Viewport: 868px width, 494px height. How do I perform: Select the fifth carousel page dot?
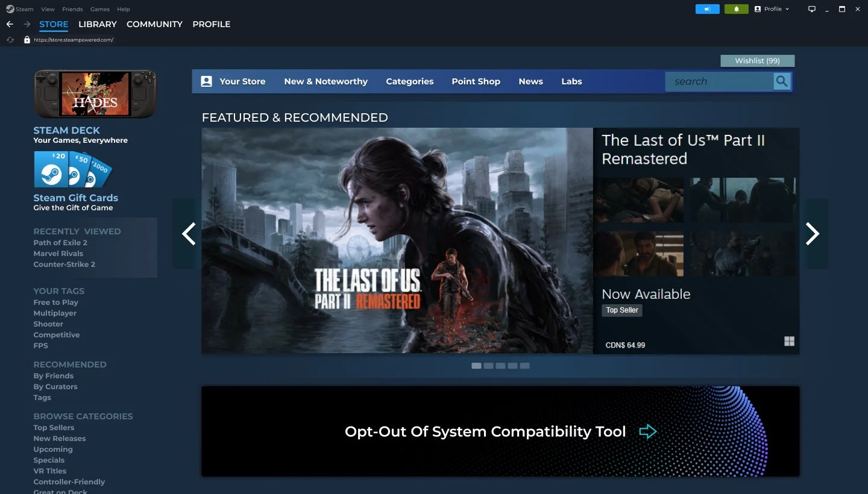[x=524, y=366]
